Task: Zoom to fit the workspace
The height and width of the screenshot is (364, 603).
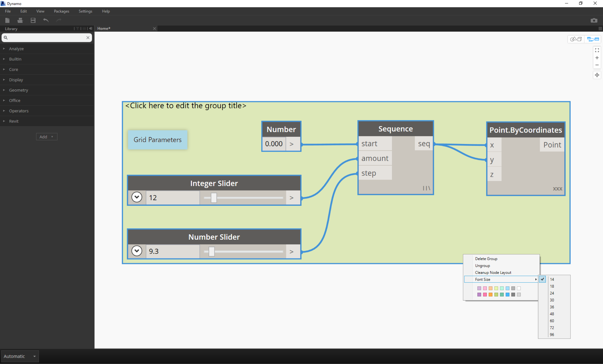Action: pos(597,50)
